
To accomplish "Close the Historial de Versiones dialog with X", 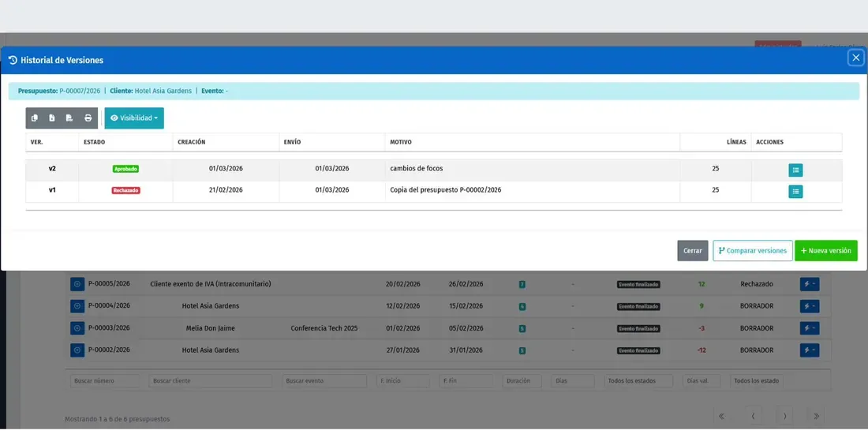I will tap(856, 58).
